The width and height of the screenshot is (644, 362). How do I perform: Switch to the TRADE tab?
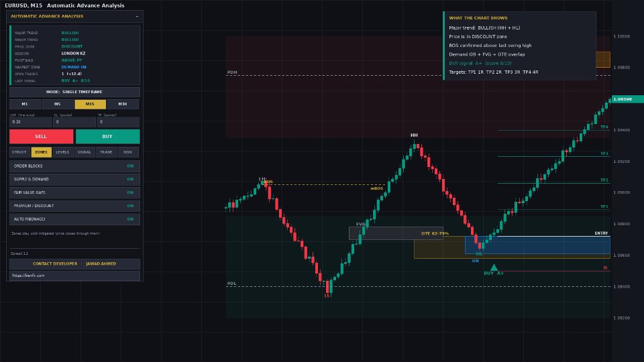[106, 152]
